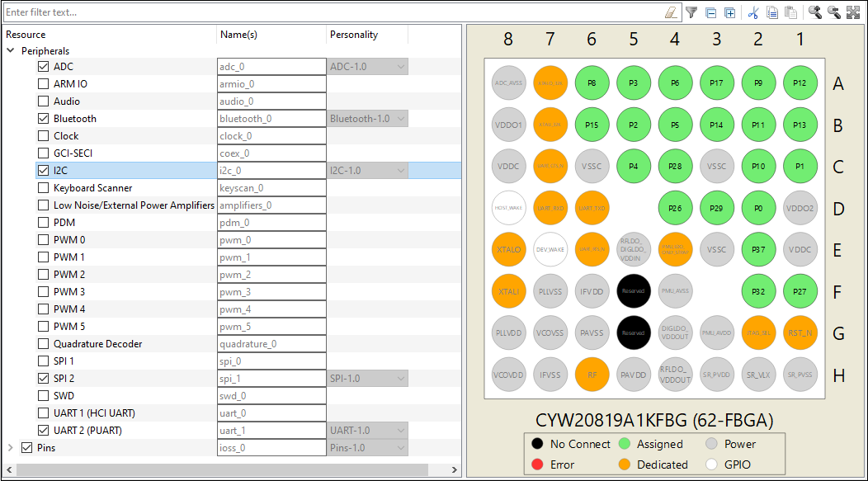The height and width of the screenshot is (481, 868).
Task: Enable the Audio peripheral checkbox
Action: 43,101
